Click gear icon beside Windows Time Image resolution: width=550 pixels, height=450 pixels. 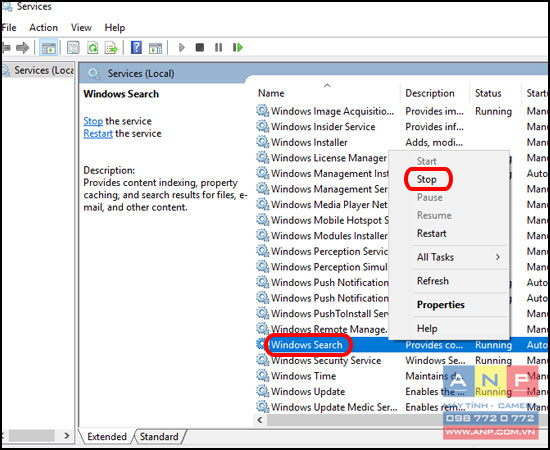[x=262, y=376]
